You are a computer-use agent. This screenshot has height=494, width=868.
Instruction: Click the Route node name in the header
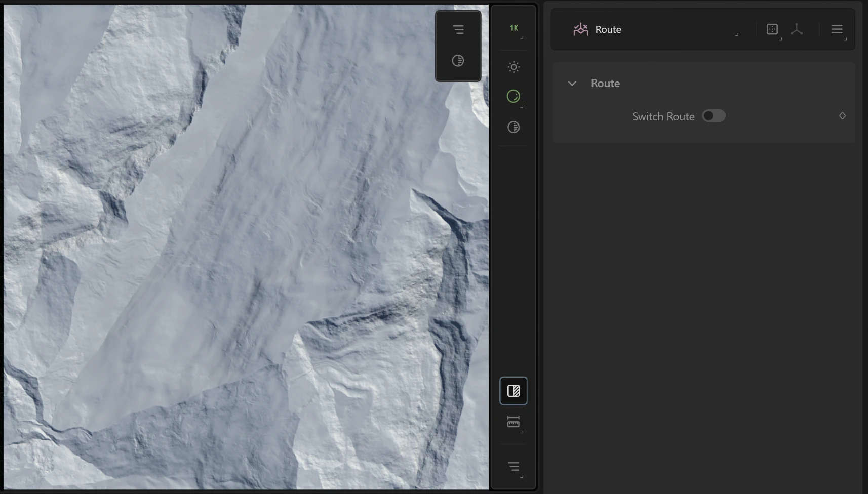pyautogui.click(x=608, y=29)
